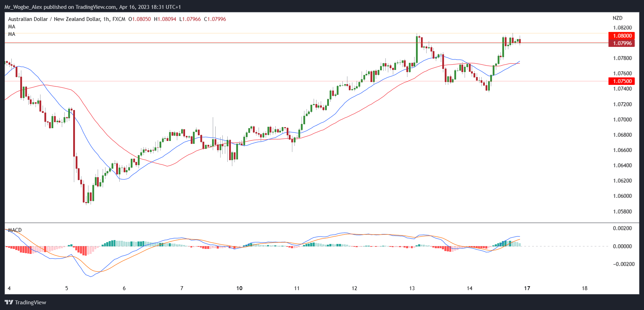This screenshot has height=310, width=644.
Task: Click the 0.00200 MACD axis label
Action: 622,228
